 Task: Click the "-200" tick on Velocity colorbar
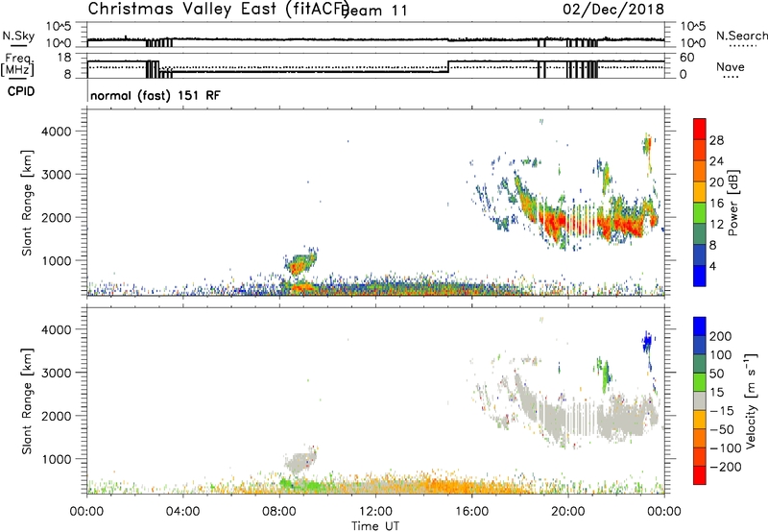[x=725, y=467]
